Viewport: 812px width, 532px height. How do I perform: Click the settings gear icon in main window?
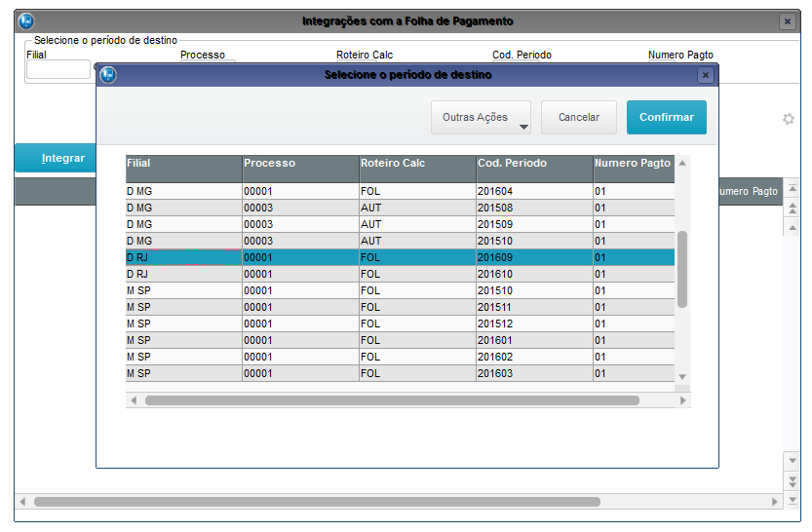789,119
